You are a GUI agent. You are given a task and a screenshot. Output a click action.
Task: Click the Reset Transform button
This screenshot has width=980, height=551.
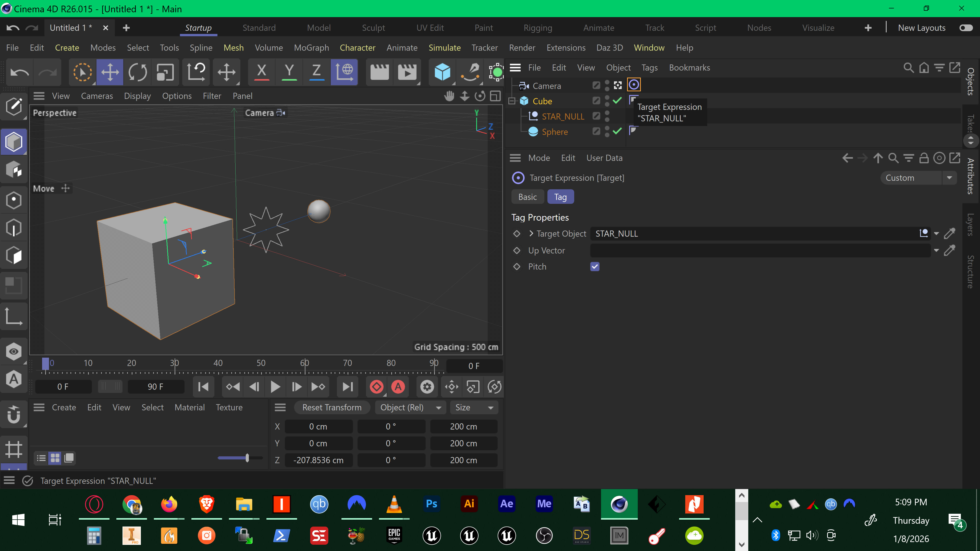pyautogui.click(x=332, y=408)
